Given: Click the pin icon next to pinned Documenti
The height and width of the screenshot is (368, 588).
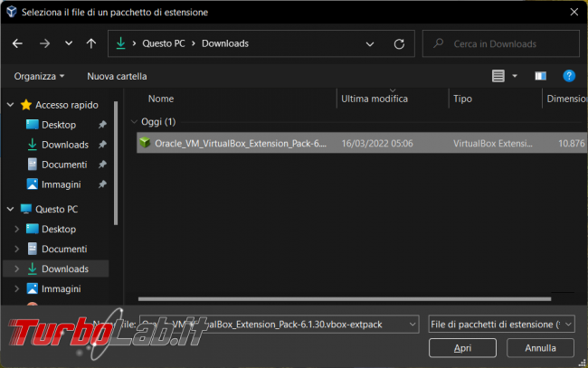Looking at the screenshot, I should point(102,165).
